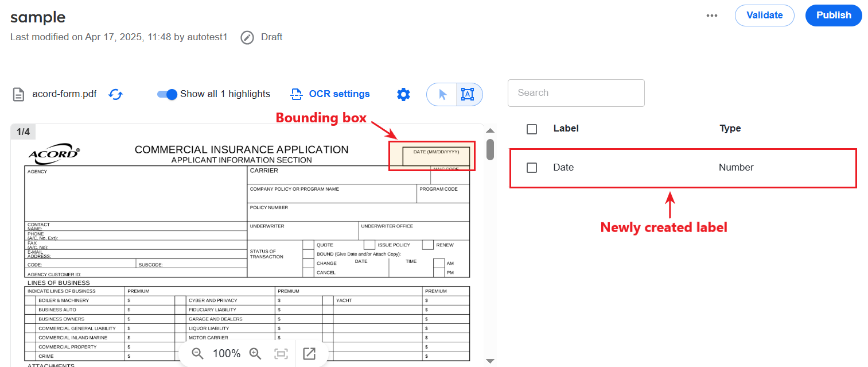Select the text box annotation mode
The image size is (868, 367).
point(468,95)
